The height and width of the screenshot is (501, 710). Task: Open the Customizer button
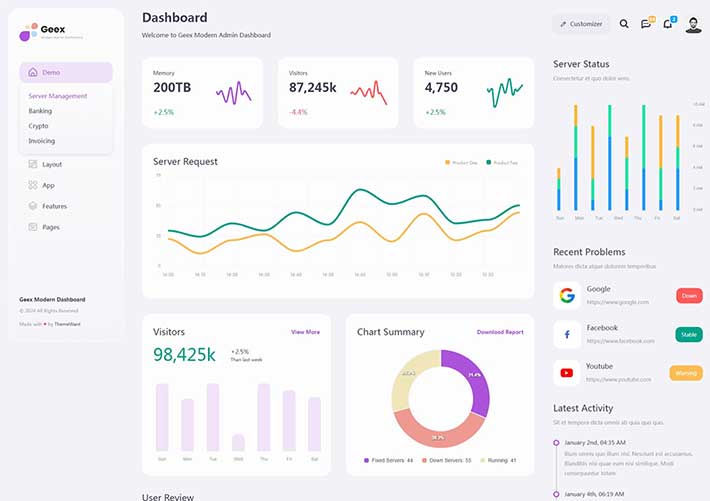tap(581, 24)
